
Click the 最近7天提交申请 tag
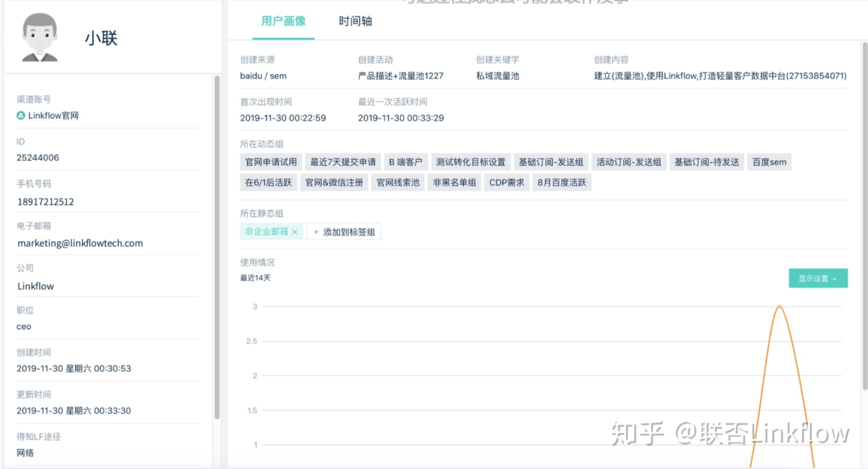point(343,162)
